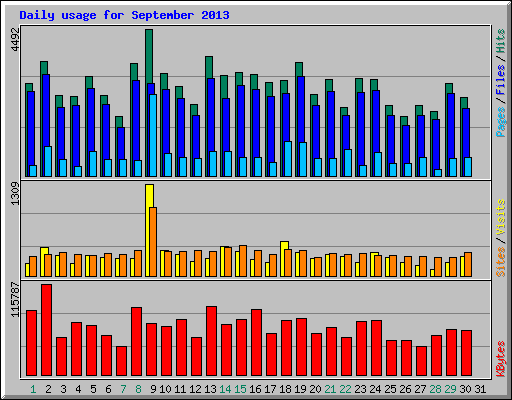The width and height of the screenshot is (512, 400).
Task: Click day 22 on the x-axis
Action: pyautogui.click(x=345, y=389)
